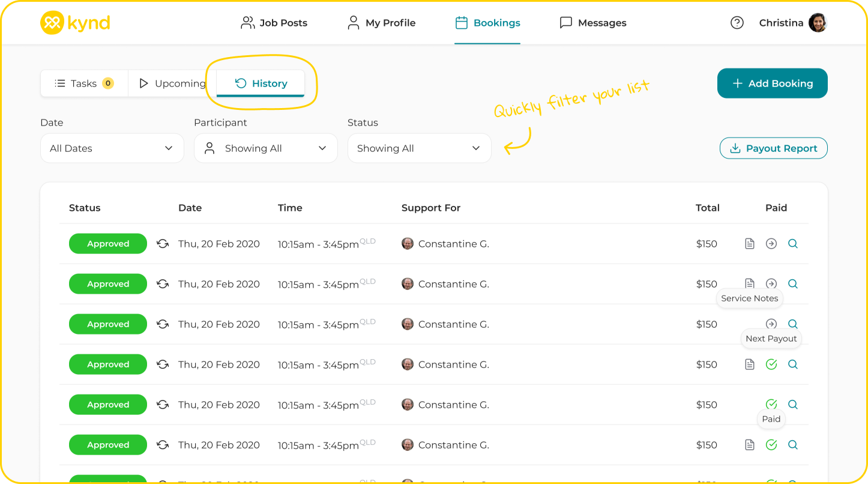Open magnifier view icon in fifth booking row
The height and width of the screenshot is (484, 868).
click(x=793, y=405)
